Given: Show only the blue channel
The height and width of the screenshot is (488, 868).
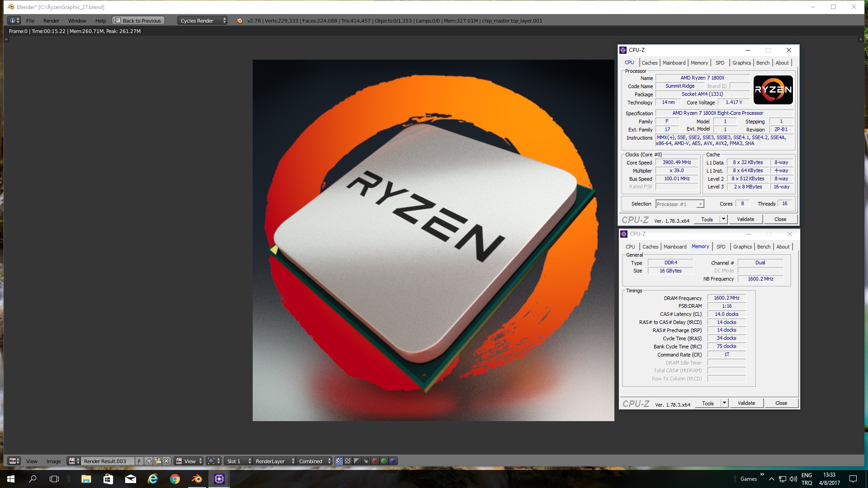Looking at the screenshot, I should (x=393, y=461).
